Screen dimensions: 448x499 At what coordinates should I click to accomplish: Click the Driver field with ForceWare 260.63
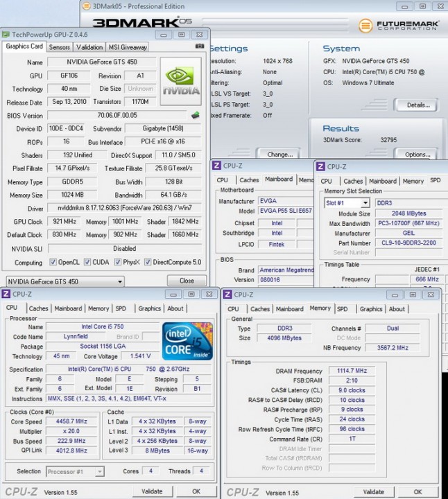point(125,208)
